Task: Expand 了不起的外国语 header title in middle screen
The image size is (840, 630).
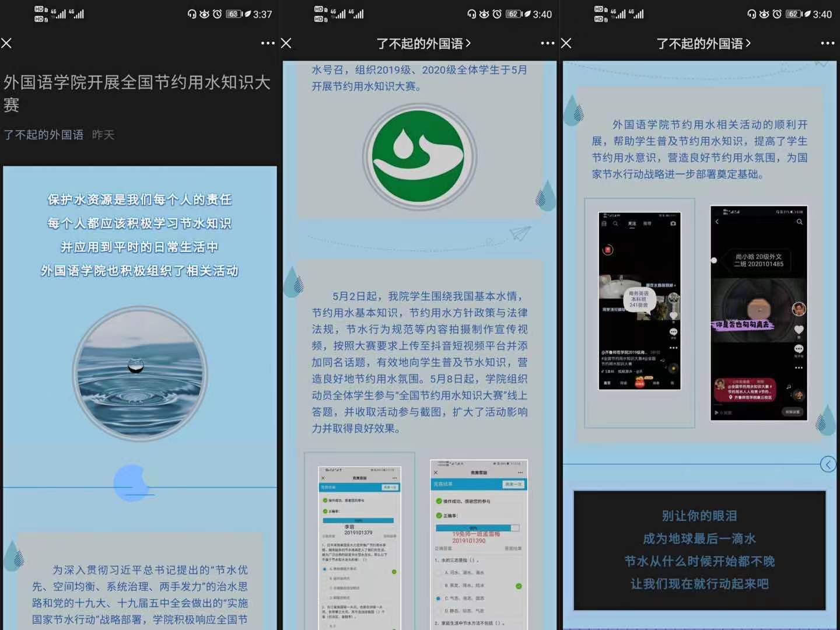Action: 423,44
